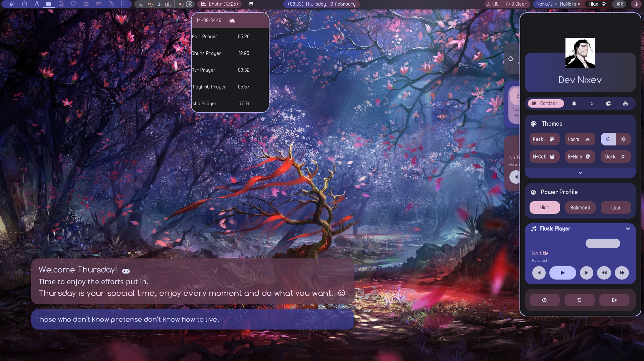Click the Dev Nixev profile picture
Image resolution: width=644 pixels, height=361 pixels.
pos(580,53)
